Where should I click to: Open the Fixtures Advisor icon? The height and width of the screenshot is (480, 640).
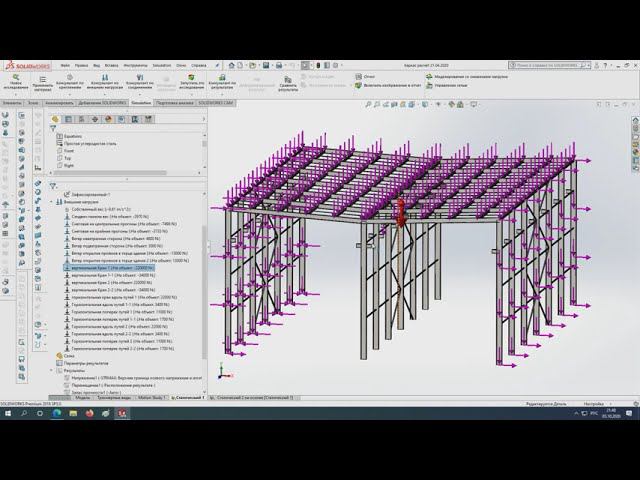pos(70,77)
